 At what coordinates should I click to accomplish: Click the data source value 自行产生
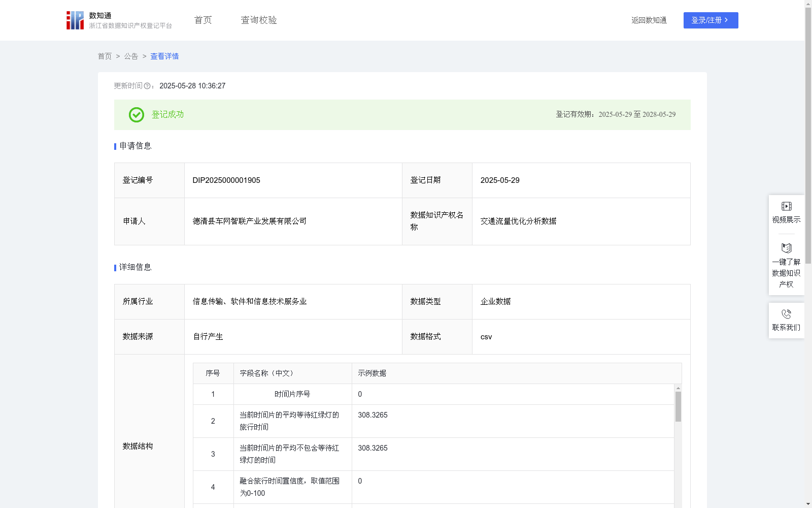point(208,337)
